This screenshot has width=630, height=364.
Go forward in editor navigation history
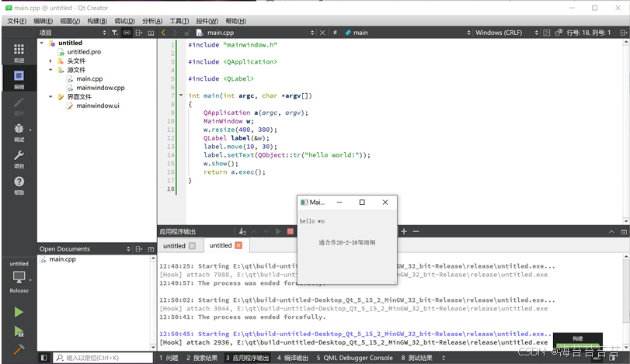(175, 33)
